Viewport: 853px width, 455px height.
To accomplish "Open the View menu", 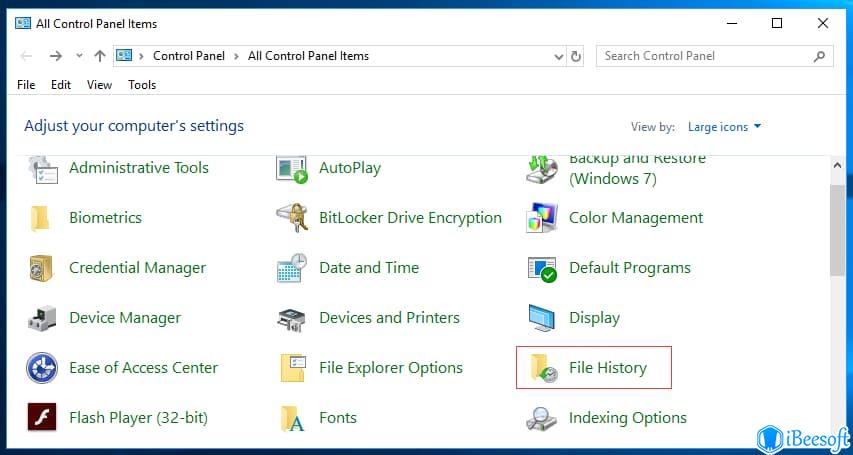I will point(100,85).
